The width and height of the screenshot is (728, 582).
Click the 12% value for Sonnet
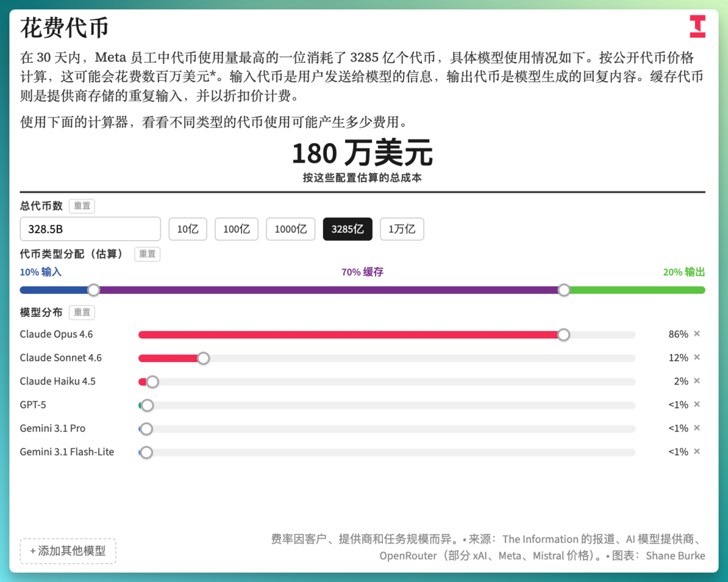tap(678, 357)
